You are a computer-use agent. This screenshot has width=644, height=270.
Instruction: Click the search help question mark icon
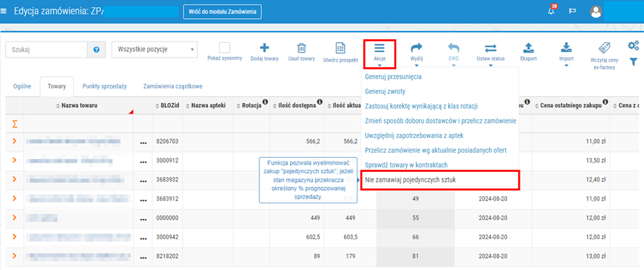96,50
